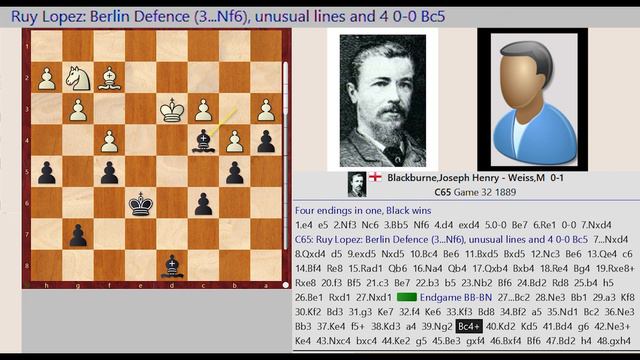640x360 pixels.
Task: Go to move 37.Ke4
Action: coord(331,327)
